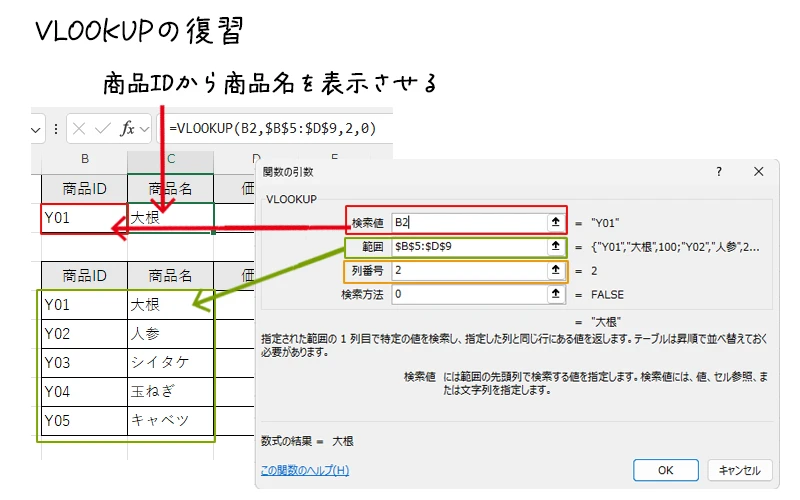This screenshot has height=500, width=800.
Task: Expand the fx dropdown arrow in formula bar
Action: pos(144,129)
